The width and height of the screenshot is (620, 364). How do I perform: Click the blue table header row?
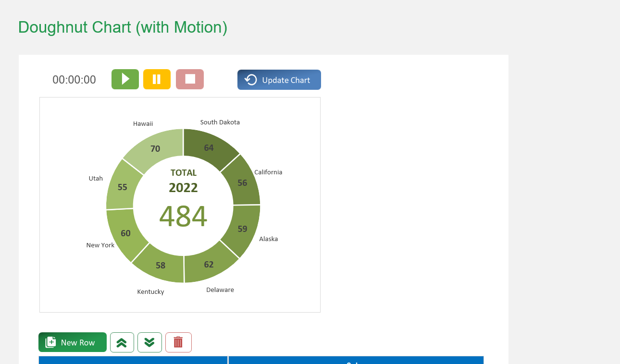pos(261,360)
